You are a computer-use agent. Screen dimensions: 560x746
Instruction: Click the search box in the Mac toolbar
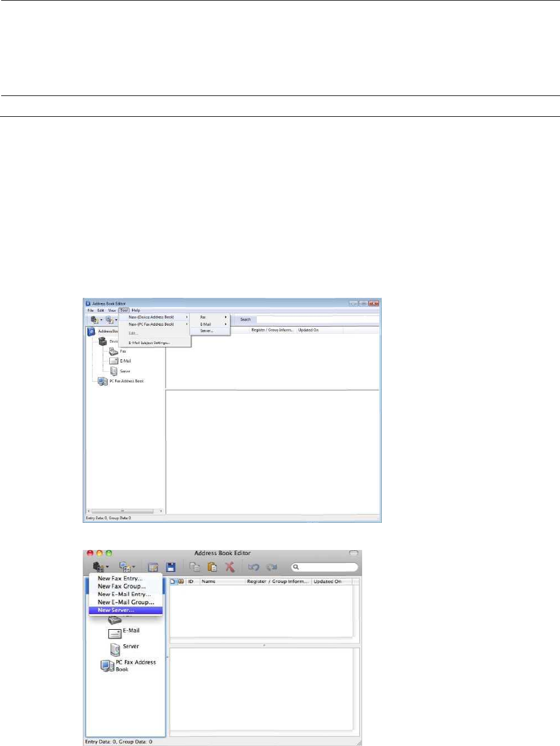(x=325, y=567)
